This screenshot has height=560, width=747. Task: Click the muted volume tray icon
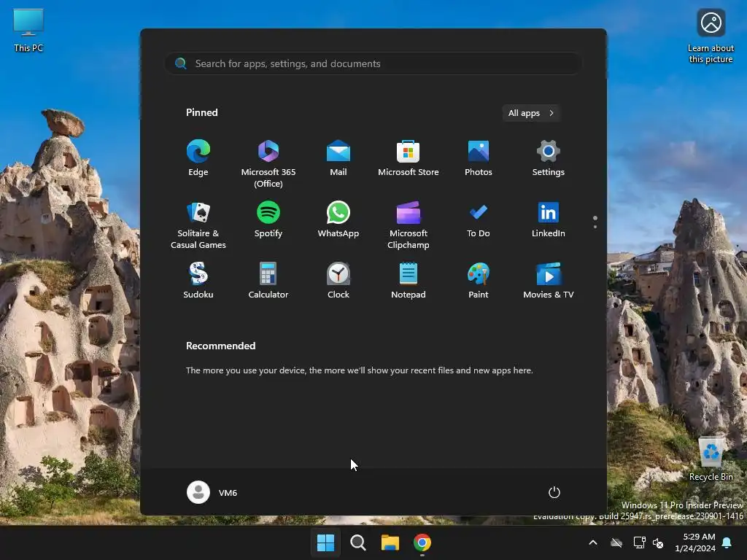click(x=658, y=542)
